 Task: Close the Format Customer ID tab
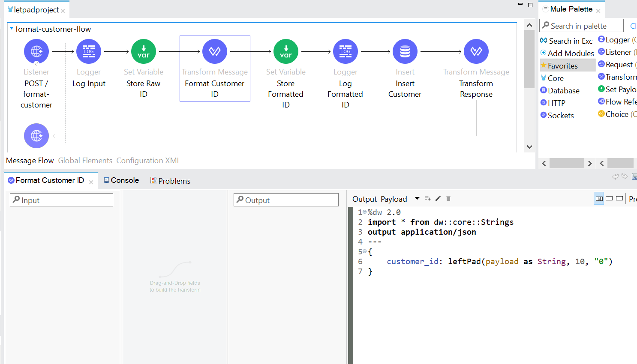(91, 182)
